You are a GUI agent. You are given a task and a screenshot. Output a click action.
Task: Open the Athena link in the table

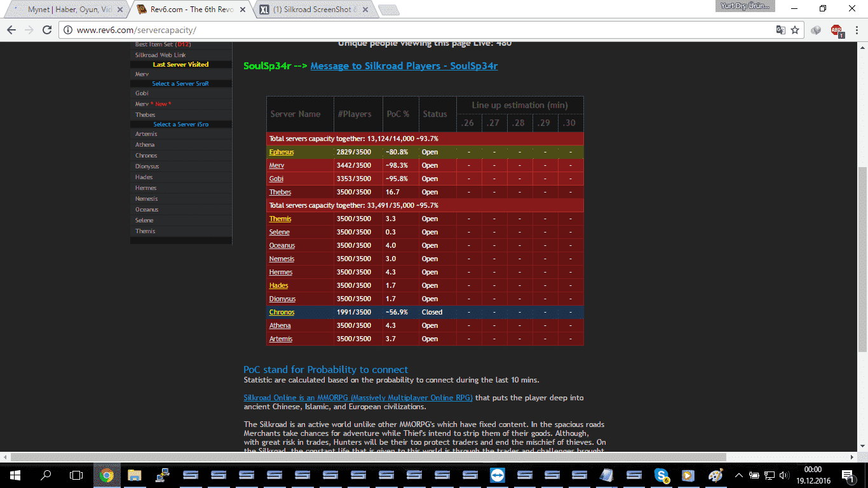(280, 326)
